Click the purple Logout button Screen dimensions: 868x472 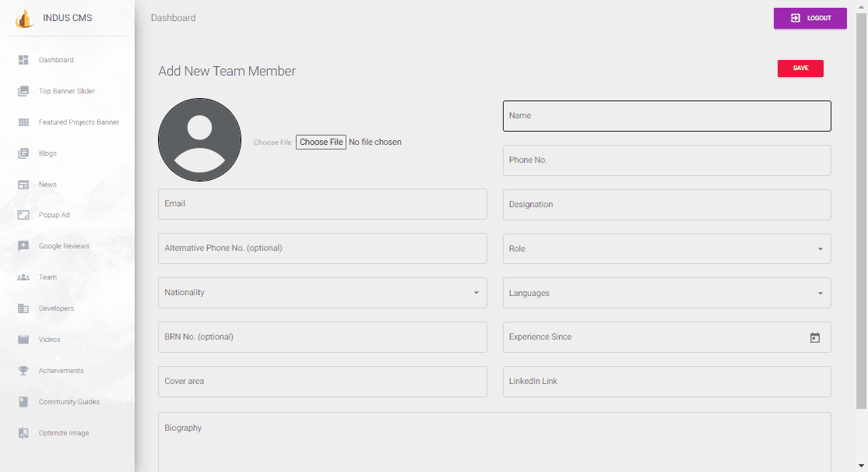pos(810,19)
